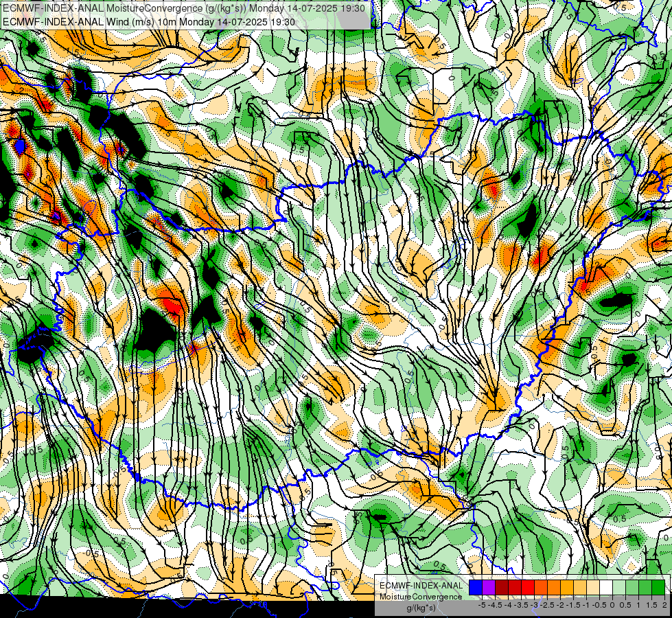
Task: Click the blue legend swatch left of -5
Action: tap(476, 588)
